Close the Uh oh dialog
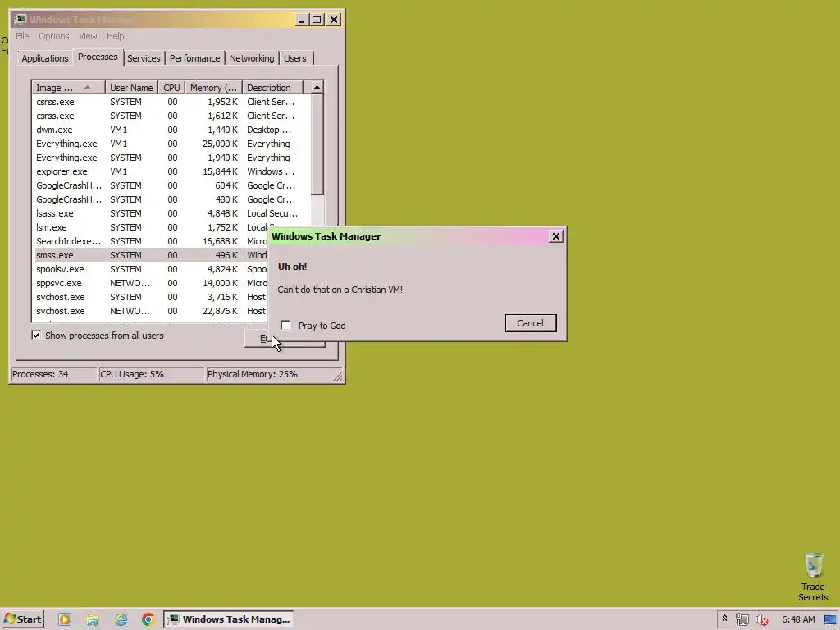Screen dimensions: 840x630 pos(556,236)
